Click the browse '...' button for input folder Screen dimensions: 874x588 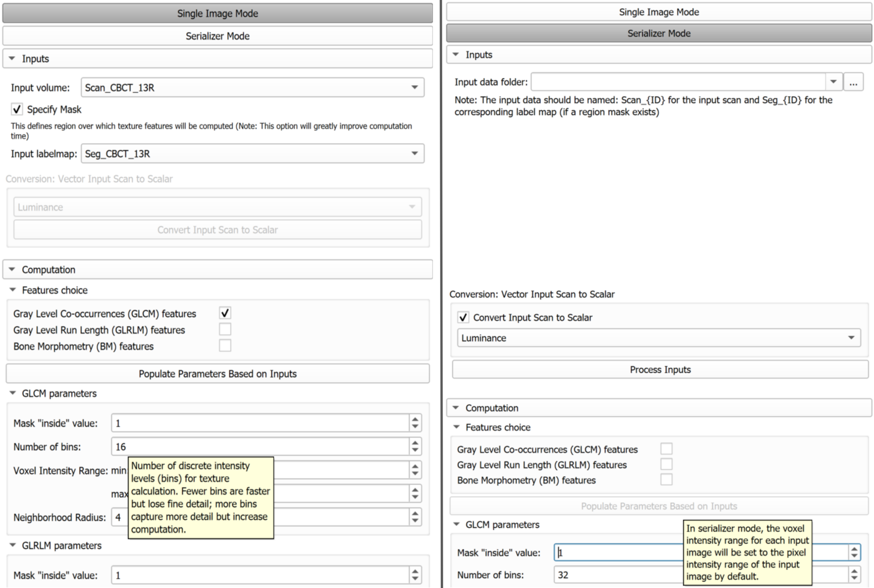pyautogui.click(x=853, y=82)
